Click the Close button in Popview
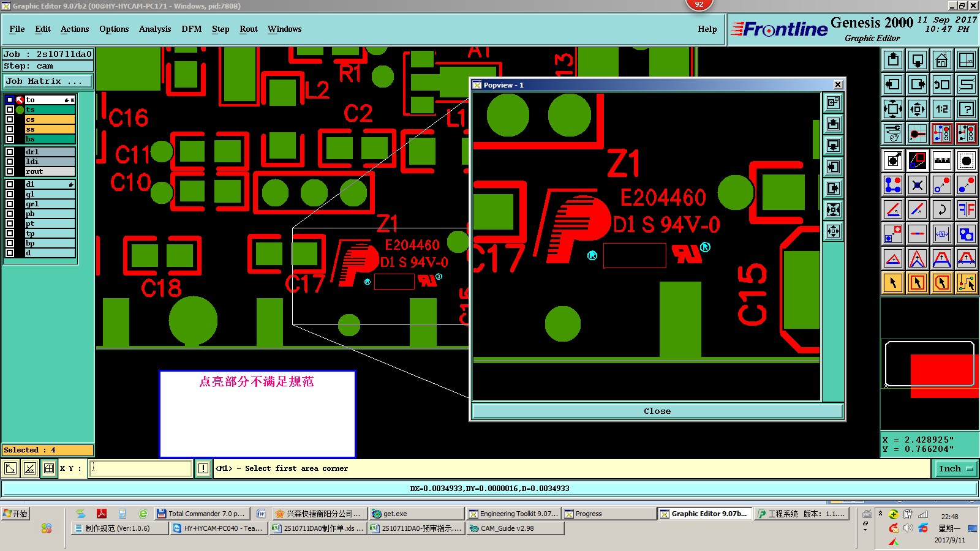980x551 pixels. [657, 411]
